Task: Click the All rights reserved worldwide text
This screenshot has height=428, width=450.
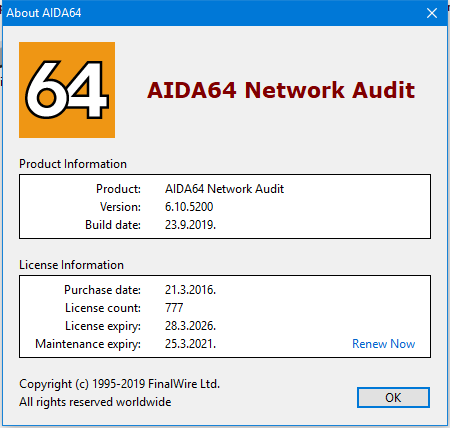Action: pyautogui.click(x=95, y=402)
